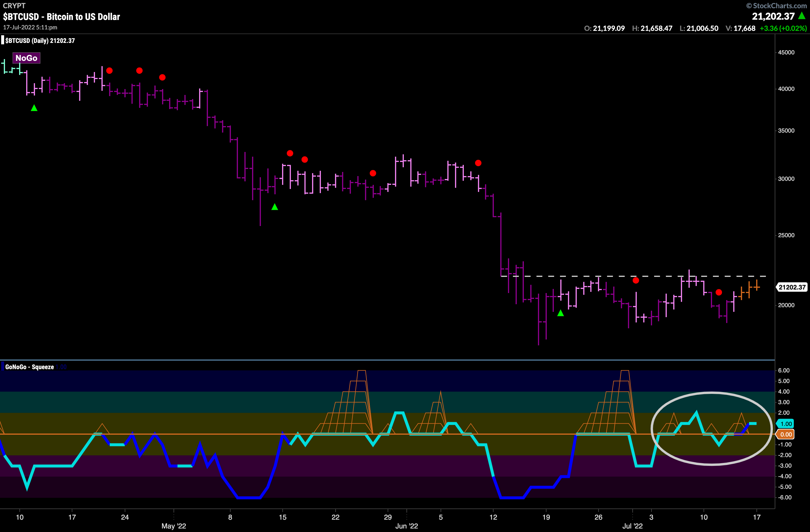Click the green triangle near June 21 bars

pyautogui.click(x=561, y=313)
